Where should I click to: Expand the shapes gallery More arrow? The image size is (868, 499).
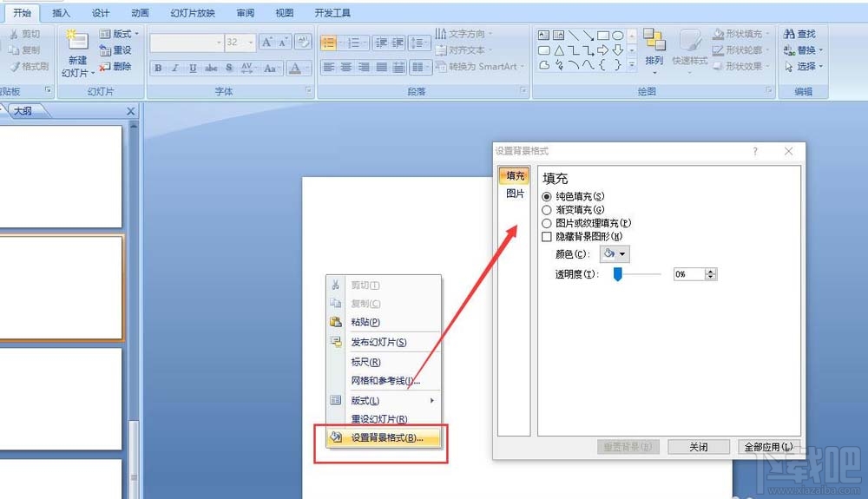632,65
